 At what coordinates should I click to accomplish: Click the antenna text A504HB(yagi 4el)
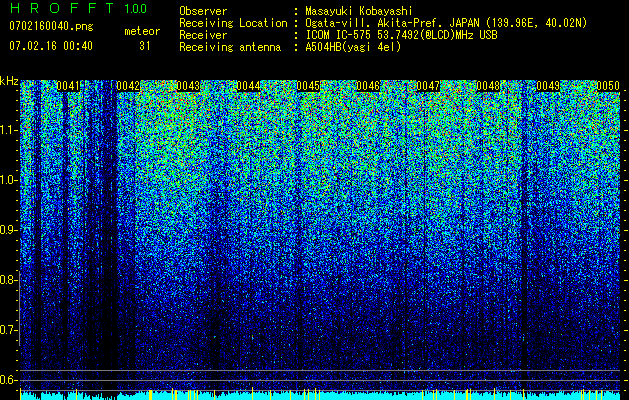coord(353,47)
